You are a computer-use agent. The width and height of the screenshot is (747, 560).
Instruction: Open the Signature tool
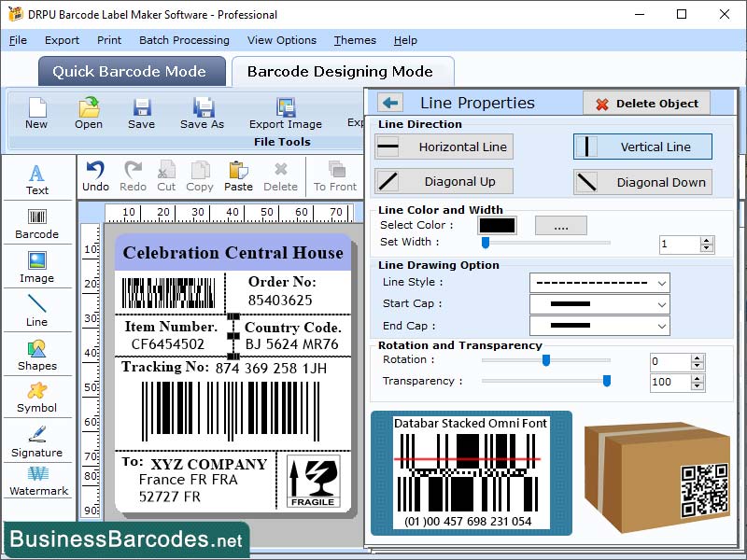[37, 445]
